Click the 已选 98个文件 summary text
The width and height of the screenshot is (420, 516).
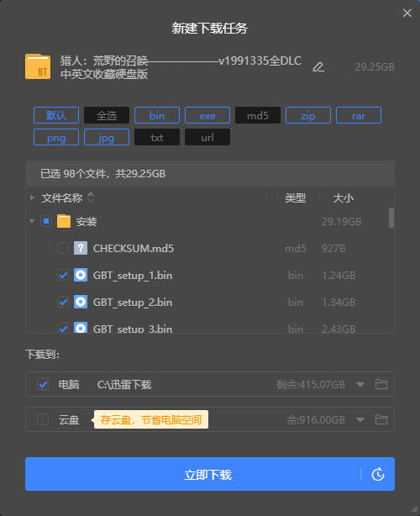tap(102, 173)
